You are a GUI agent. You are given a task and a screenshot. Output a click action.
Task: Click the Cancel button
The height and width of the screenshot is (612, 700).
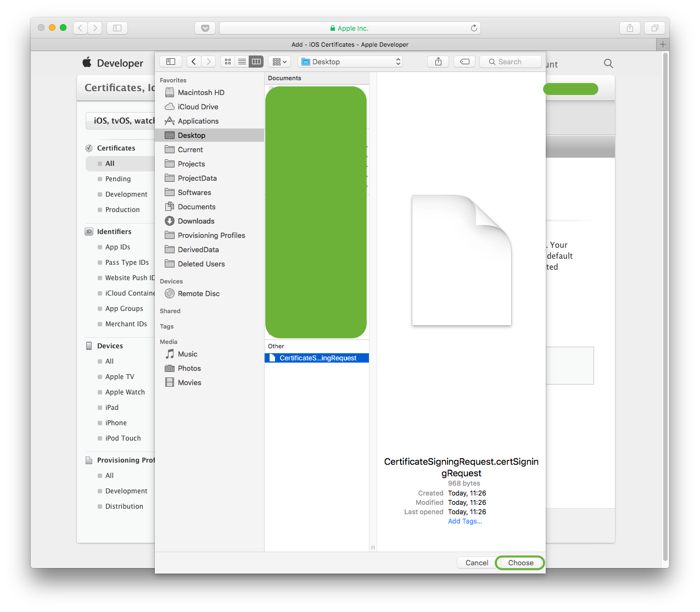click(x=477, y=563)
